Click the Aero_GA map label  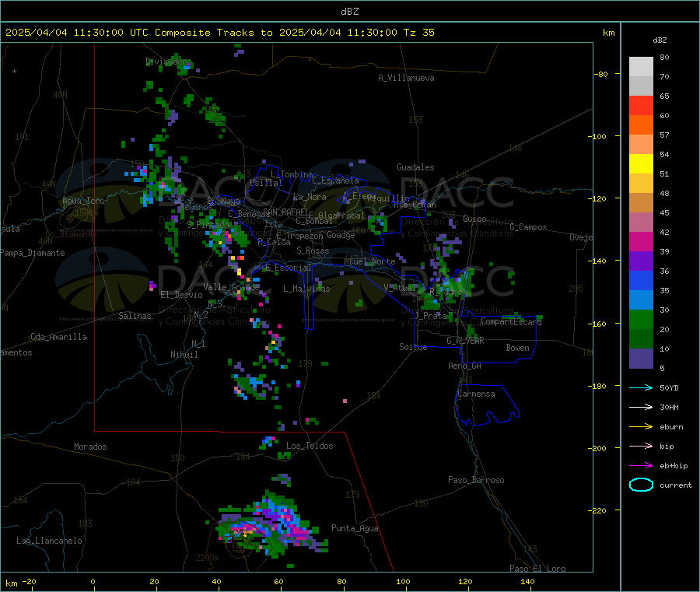pos(464,366)
